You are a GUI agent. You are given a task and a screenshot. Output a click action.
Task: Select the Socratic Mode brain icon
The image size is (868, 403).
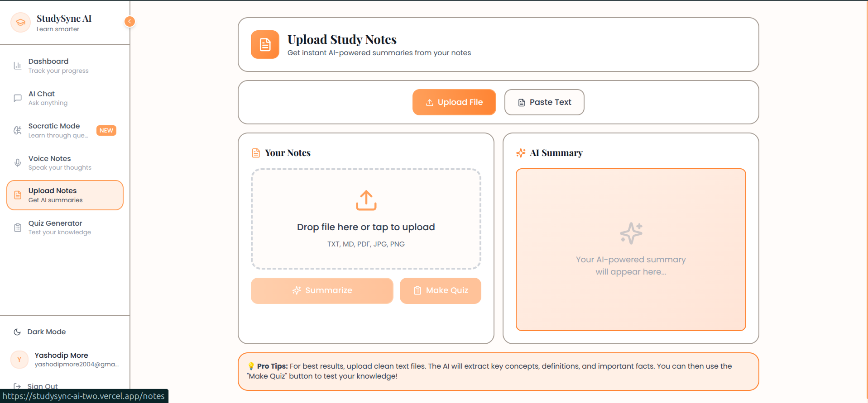point(18,130)
